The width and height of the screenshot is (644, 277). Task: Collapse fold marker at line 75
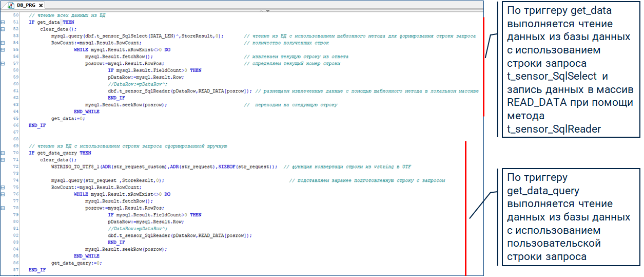tap(3, 188)
